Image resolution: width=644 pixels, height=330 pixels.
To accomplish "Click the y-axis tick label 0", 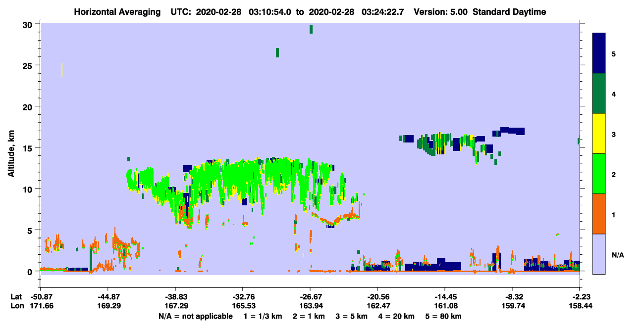I will point(31,271).
